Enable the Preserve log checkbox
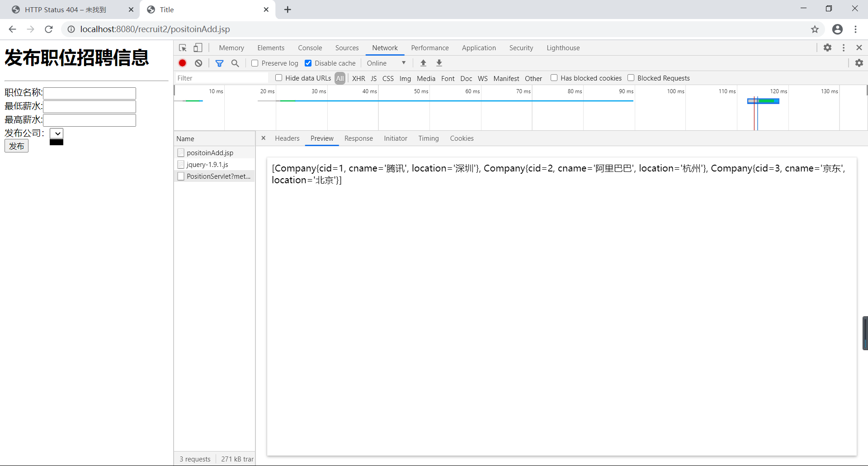 pyautogui.click(x=255, y=63)
